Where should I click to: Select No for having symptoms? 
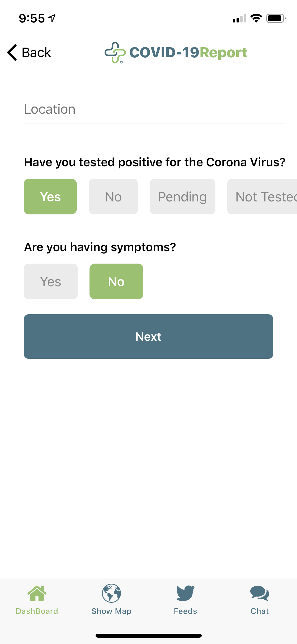[116, 282]
